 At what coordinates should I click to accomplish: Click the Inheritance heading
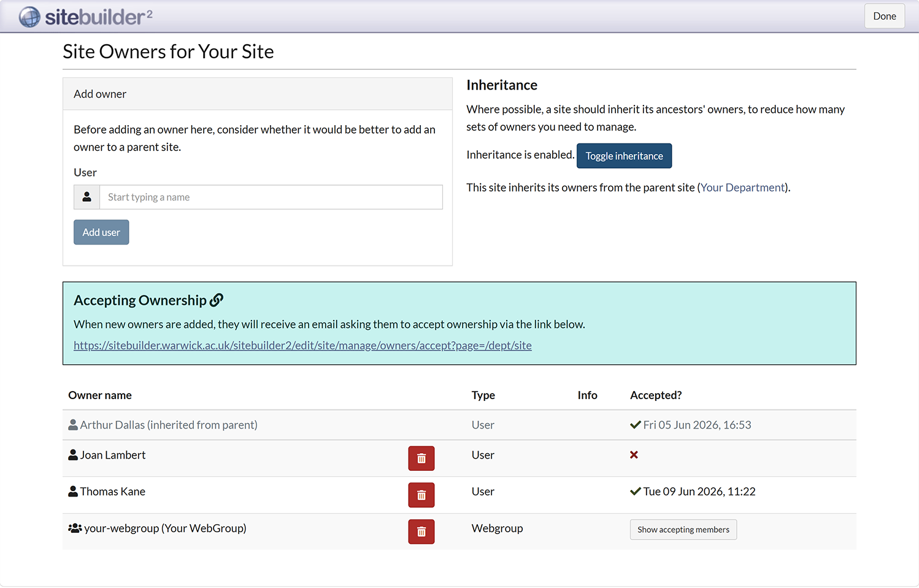point(502,85)
